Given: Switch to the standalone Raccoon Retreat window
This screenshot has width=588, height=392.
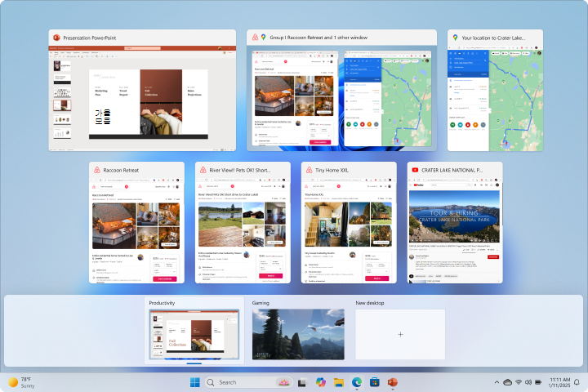Looking at the screenshot, I should pyautogui.click(x=136, y=222).
